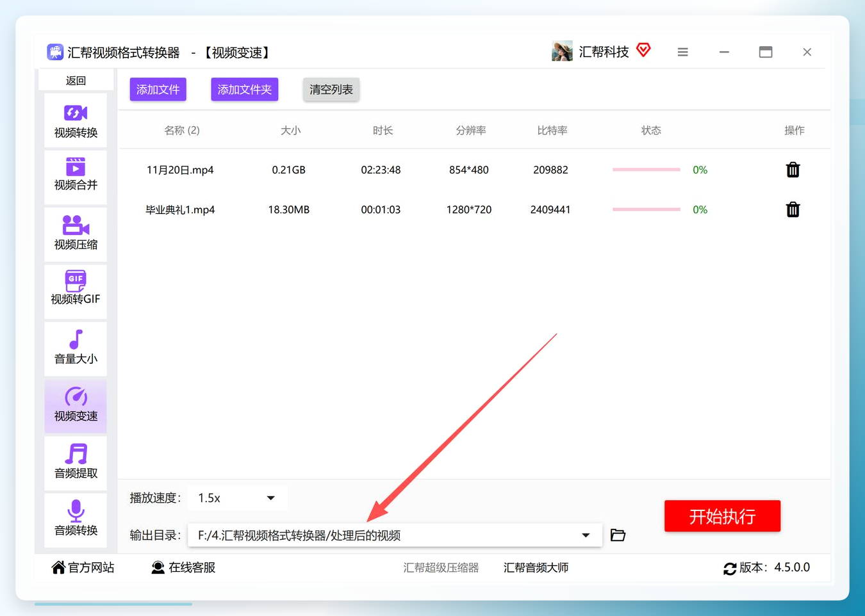The width and height of the screenshot is (865, 616).
Task: Click the 汇帮科技 username text
Action: (x=604, y=52)
